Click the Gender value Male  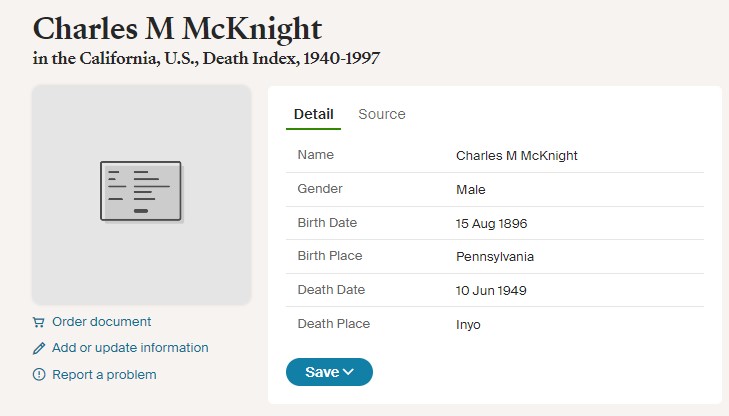(470, 190)
